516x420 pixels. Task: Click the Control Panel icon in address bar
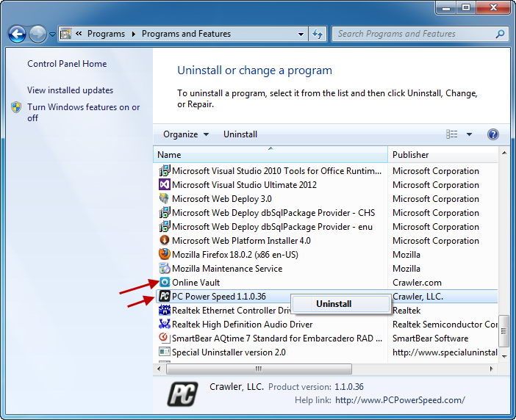click(x=65, y=34)
